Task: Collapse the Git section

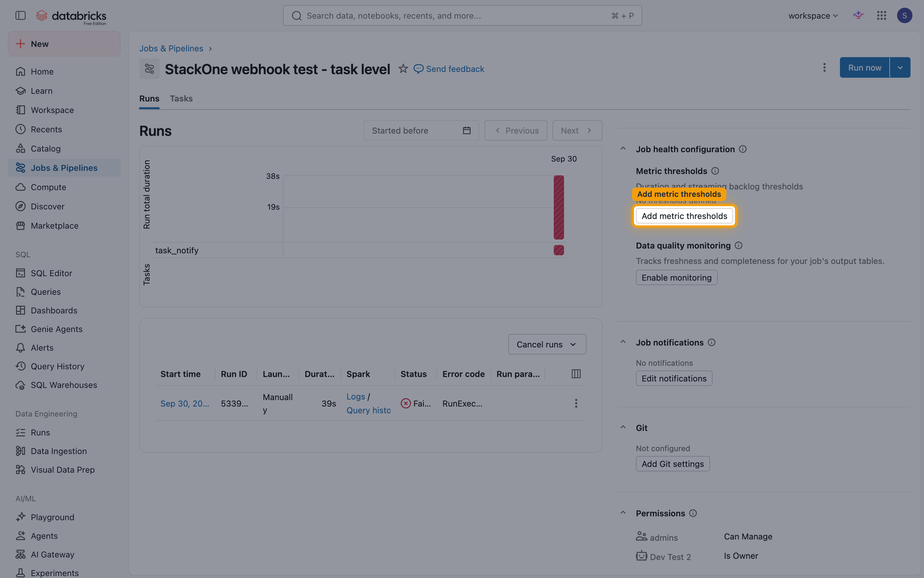Action: click(623, 427)
